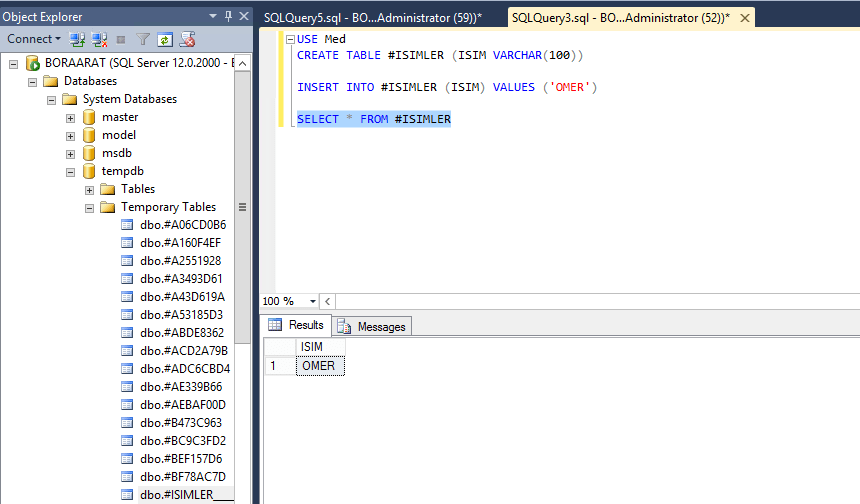Viewport: 860px width, 504px height.
Task: Select table dbo.#A2551928
Action: (180, 261)
